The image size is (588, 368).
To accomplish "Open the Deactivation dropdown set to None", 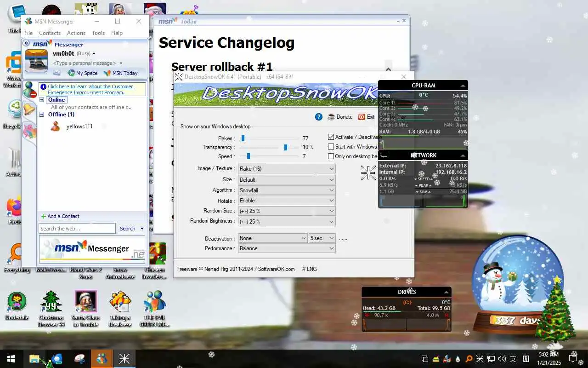I will coord(272,238).
